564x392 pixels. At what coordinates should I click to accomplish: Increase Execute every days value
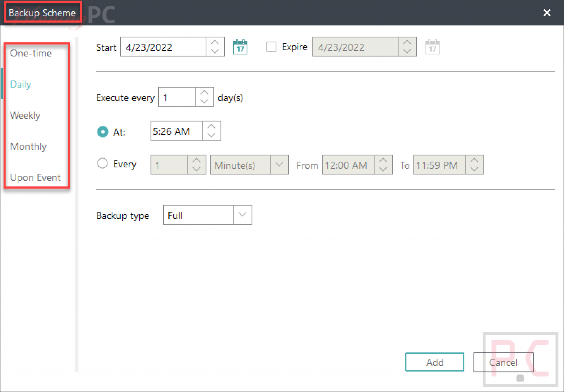coord(204,92)
